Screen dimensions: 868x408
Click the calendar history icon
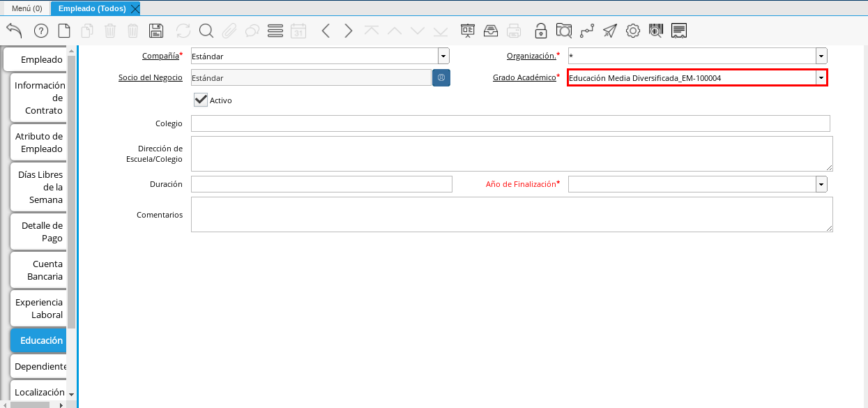(298, 30)
